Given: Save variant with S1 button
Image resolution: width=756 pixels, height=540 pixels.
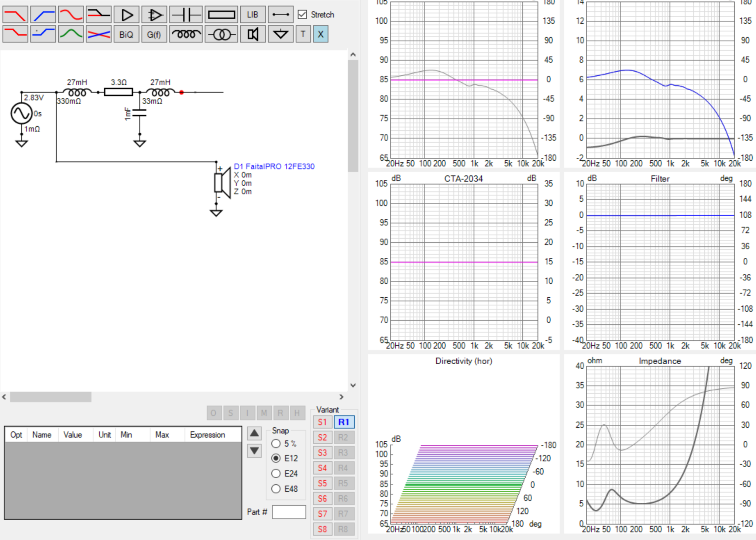Looking at the screenshot, I should coord(322,422).
